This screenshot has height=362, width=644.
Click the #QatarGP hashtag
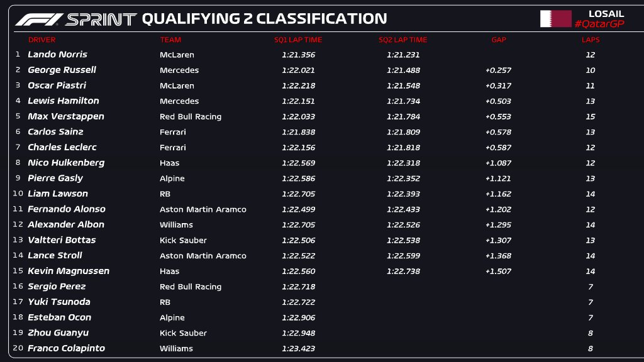[x=598, y=24]
